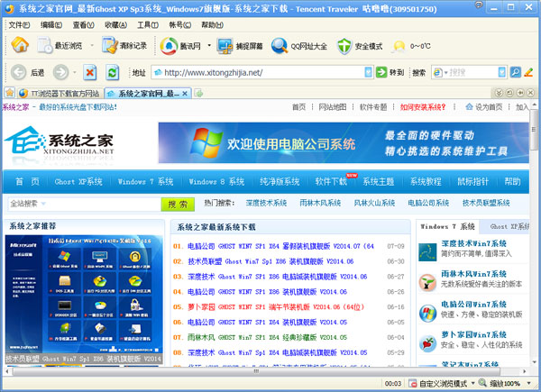This screenshot has height=392, width=541.
Task: Open the 编辑(E) menu
Action: click(x=51, y=25)
